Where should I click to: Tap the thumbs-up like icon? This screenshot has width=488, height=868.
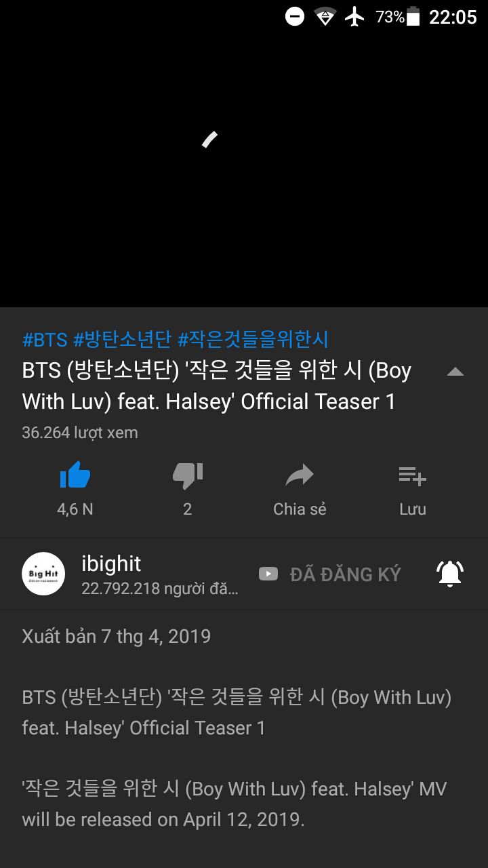(75, 475)
